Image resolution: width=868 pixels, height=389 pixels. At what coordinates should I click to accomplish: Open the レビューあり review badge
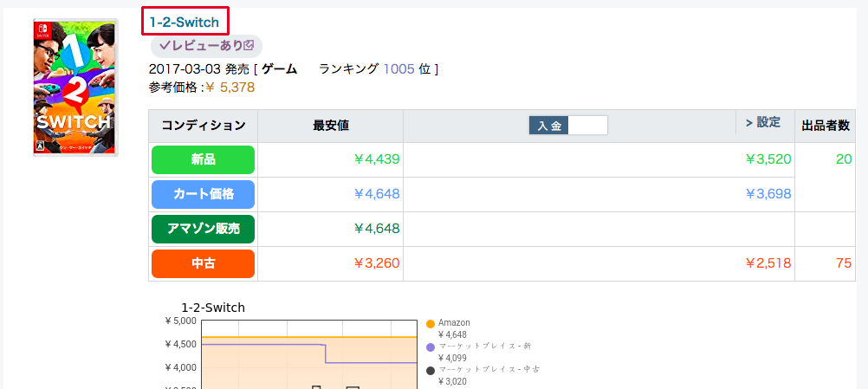tap(206, 46)
